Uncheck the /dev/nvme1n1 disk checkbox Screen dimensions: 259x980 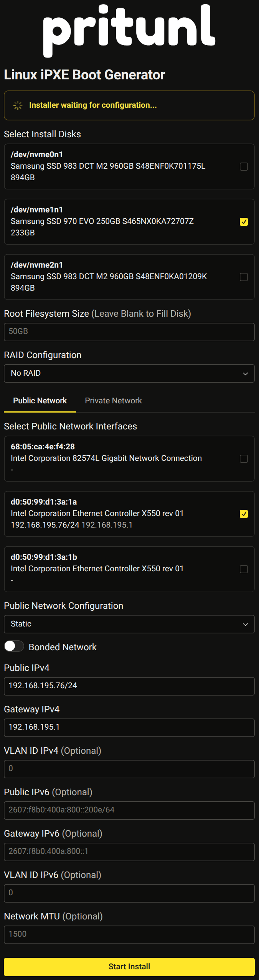click(244, 222)
